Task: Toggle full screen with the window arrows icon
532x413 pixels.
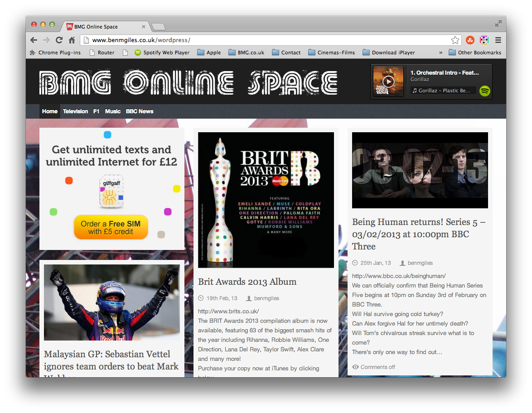Action: pos(498,24)
